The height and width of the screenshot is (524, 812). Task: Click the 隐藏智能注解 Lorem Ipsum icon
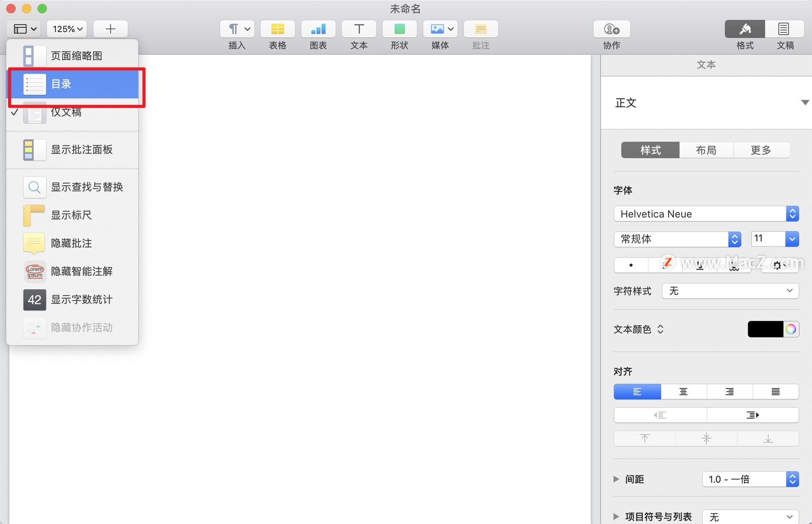point(34,271)
